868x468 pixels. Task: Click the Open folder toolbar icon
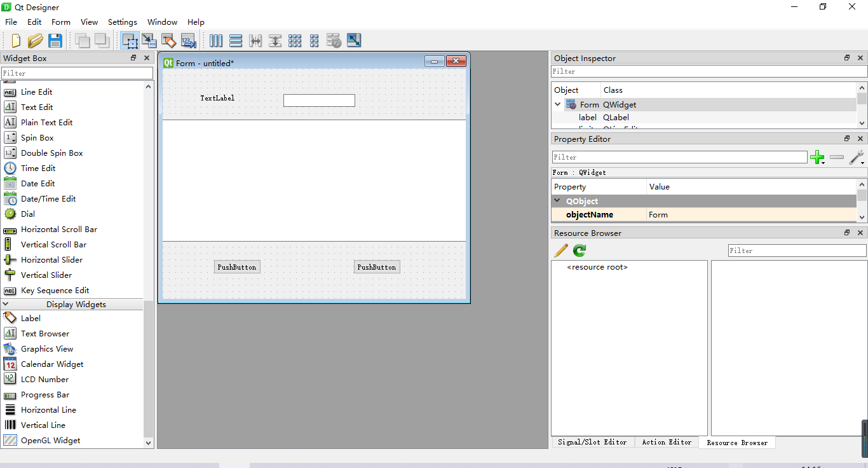tap(36, 41)
